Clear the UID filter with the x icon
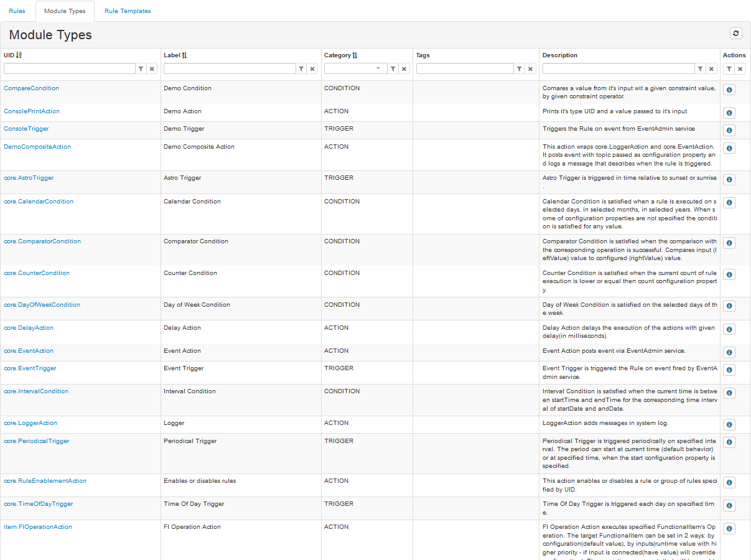 pyautogui.click(x=152, y=68)
